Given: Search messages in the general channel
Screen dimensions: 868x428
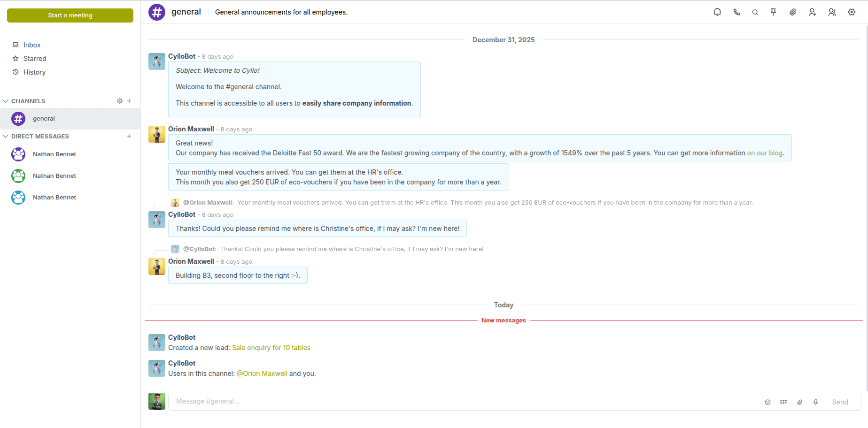Looking at the screenshot, I should (755, 12).
